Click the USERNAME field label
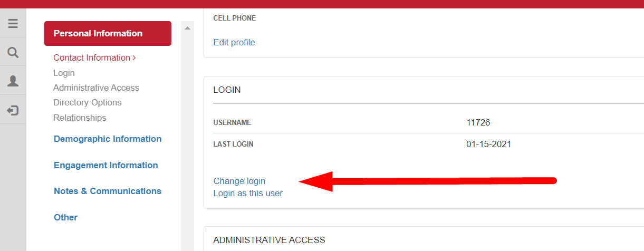This screenshot has height=251, width=644. (232, 122)
